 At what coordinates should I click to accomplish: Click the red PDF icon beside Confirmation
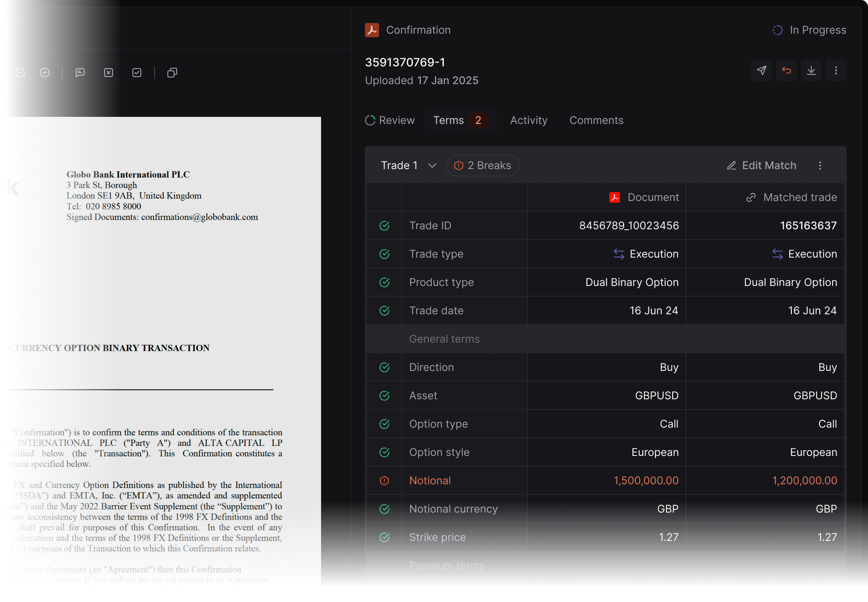[372, 30]
